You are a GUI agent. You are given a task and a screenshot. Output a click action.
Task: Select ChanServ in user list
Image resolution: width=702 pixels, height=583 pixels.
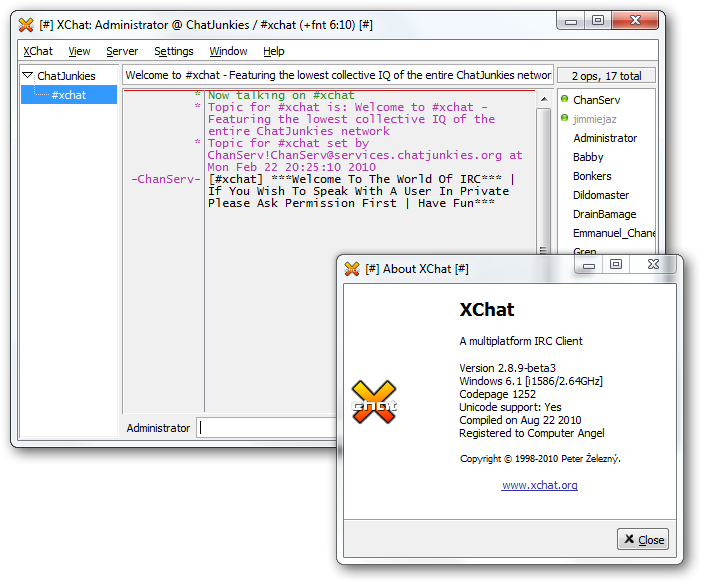[596, 100]
